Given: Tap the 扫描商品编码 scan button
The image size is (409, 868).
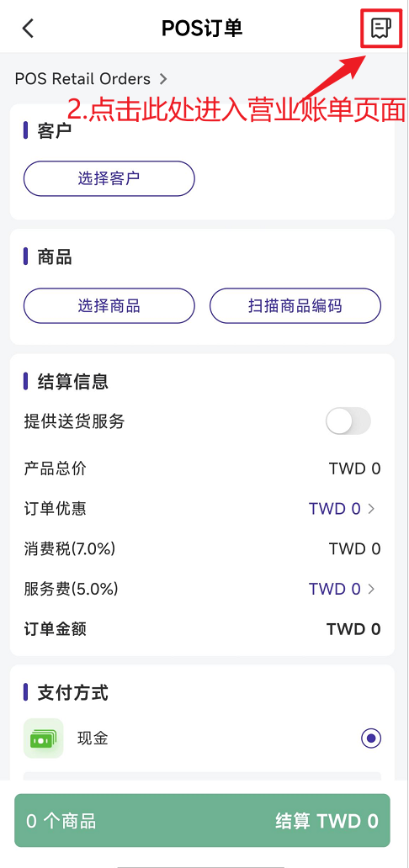Looking at the screenshot, I should point(295,305).
